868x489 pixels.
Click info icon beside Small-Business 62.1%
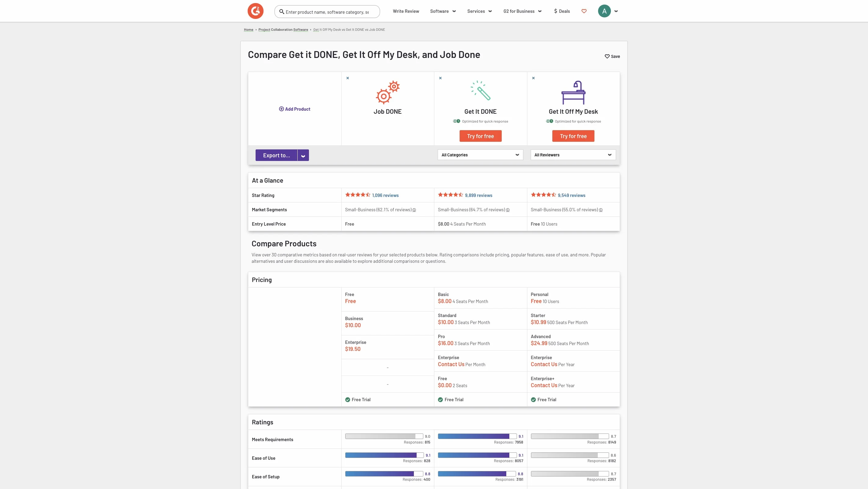(414, 210)
